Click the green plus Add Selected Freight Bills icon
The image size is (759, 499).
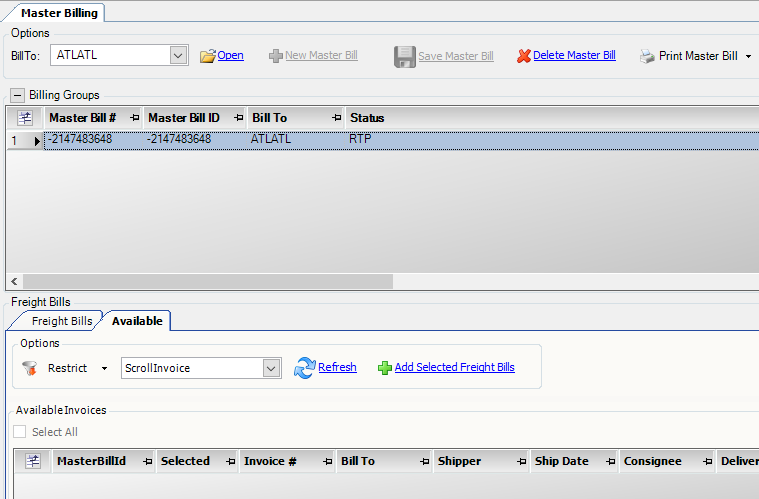point(385,368)
